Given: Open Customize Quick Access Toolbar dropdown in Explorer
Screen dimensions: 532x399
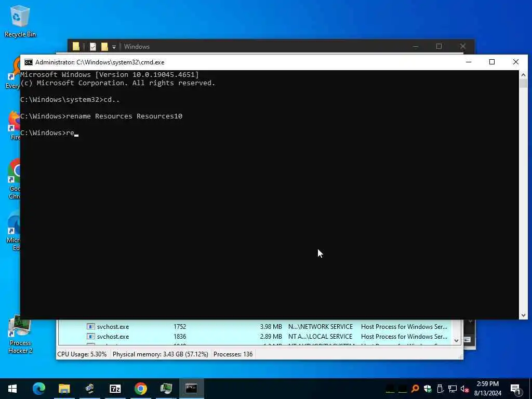Looking at the screenshot, I should click(114, 47).
